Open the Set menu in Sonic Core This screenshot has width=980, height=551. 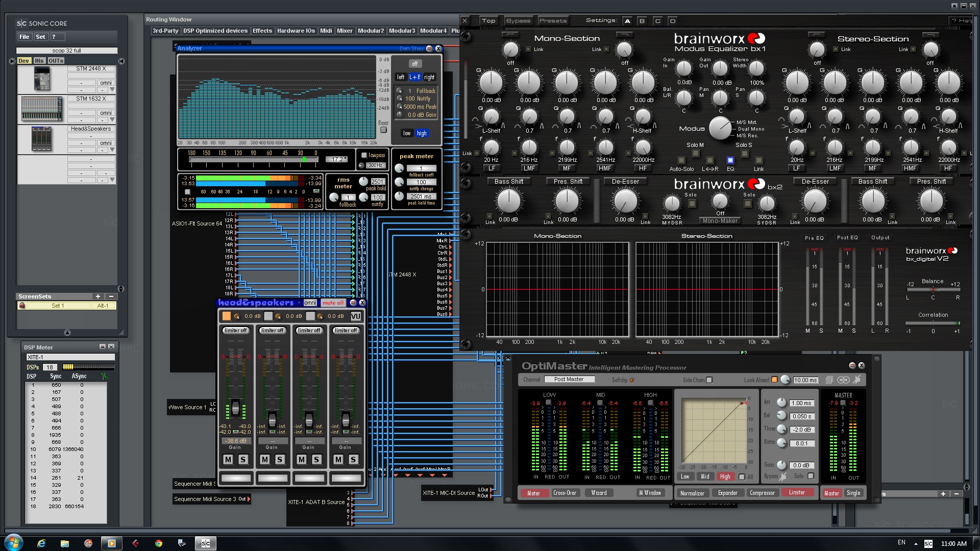pyautogui.click(x=40, y=37)
